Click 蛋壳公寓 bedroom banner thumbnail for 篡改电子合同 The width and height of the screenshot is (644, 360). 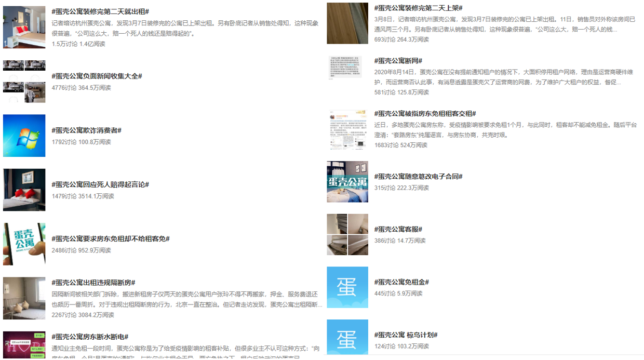[x=347, y=182]
